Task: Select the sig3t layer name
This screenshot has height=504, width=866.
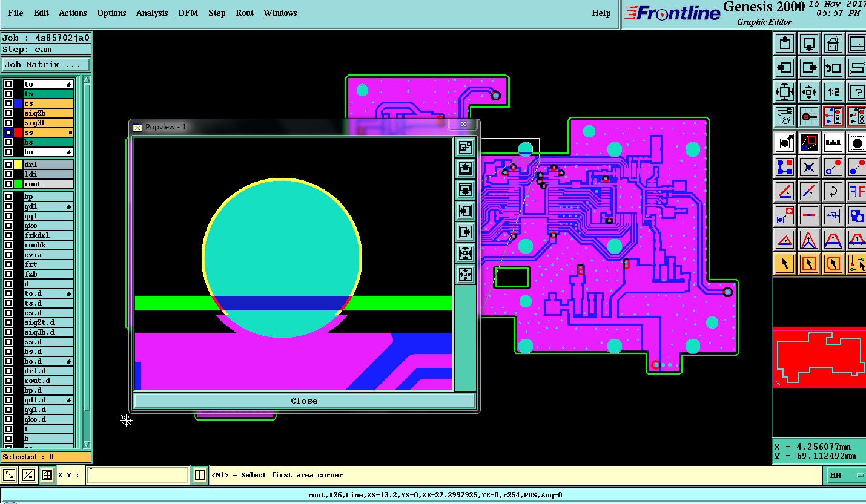Action: point(48,123)
